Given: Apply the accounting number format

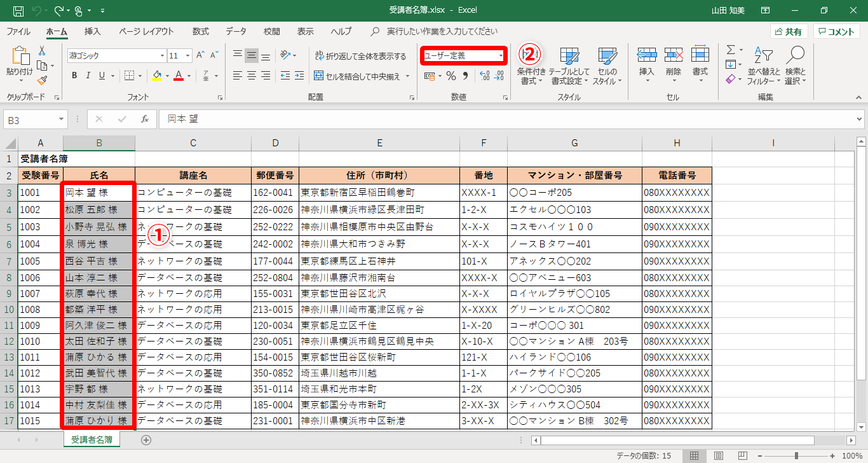Looking at the screenshot, I should coord(430,76).
